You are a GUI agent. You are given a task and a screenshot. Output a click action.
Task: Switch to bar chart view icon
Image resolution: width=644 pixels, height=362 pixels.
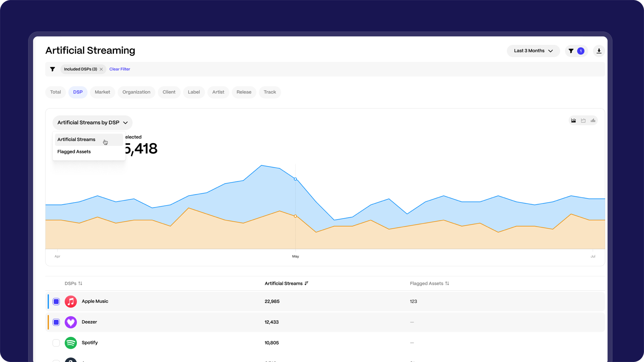[x=593, y=121]
